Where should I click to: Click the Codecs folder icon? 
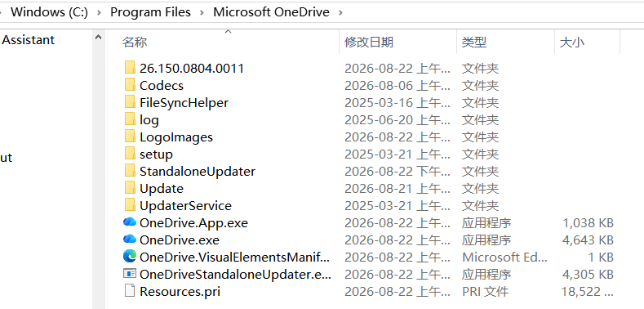tap(130, 85)
